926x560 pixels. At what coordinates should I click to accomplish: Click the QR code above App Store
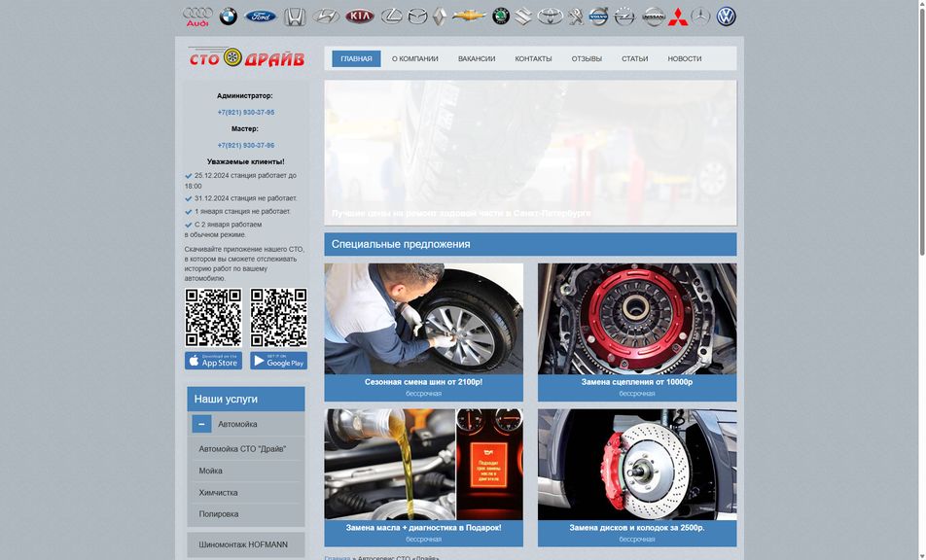(213, 318)
